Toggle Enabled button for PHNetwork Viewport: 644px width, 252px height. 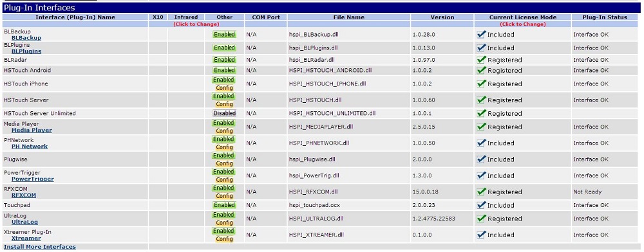(x=224, y=139)
